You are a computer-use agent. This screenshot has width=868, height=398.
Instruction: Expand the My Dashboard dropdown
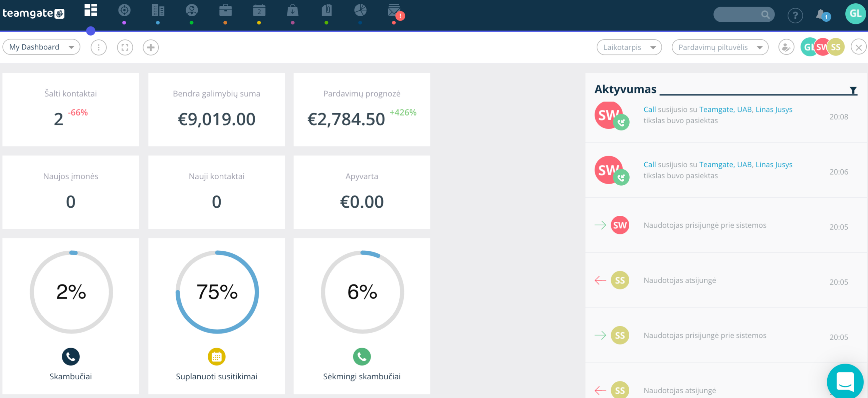[x=41, y=47]
